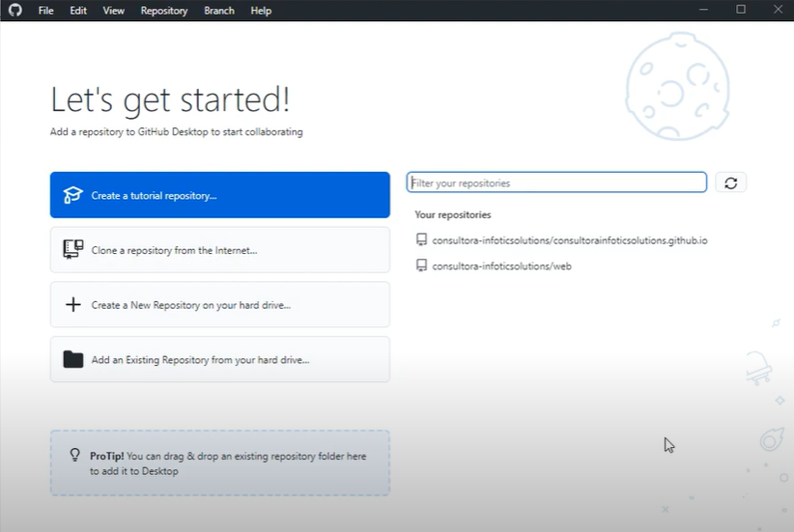Click the GitHub logo icon in title bar
The width and height of the screenshot is (794, 532).
(x=14, y=11)
